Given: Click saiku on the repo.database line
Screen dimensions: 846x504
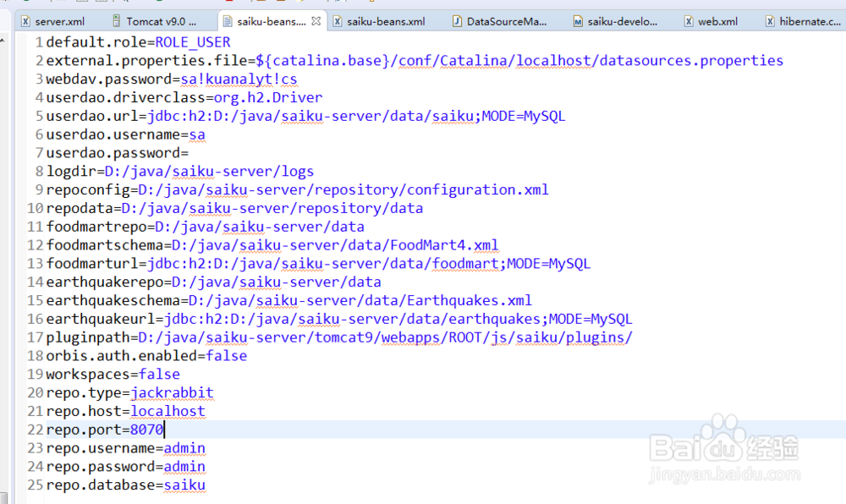Looking at the screenshot, I should pyautogui.click(x=184, y=485).
